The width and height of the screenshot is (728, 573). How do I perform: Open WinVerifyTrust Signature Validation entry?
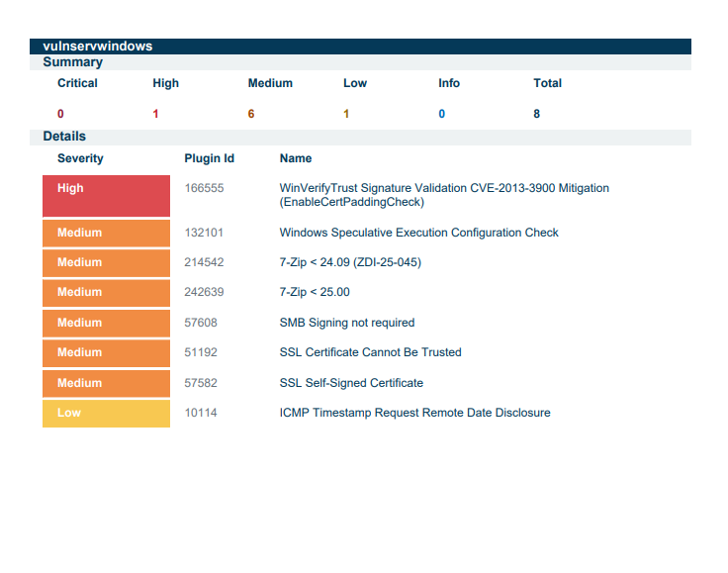444,195
